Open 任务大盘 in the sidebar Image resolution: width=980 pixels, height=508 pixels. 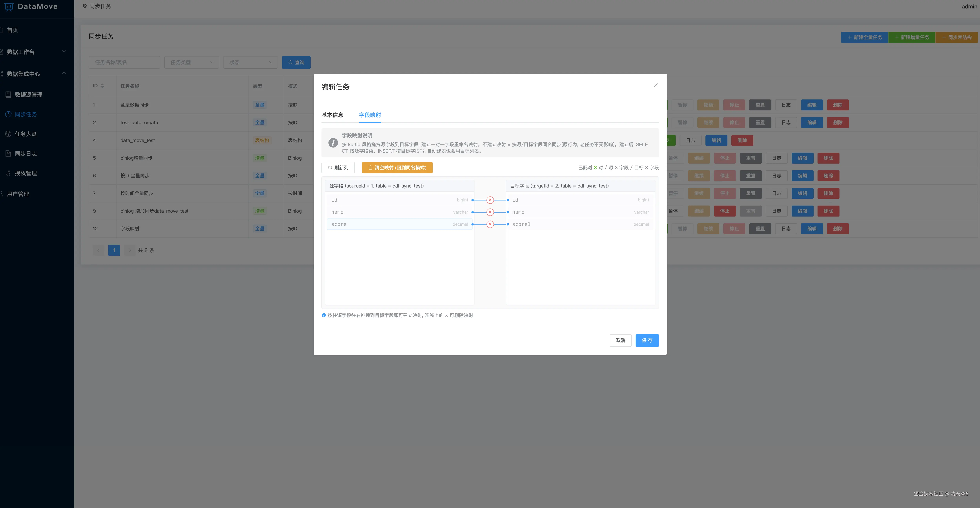click(x=26, y=134)
